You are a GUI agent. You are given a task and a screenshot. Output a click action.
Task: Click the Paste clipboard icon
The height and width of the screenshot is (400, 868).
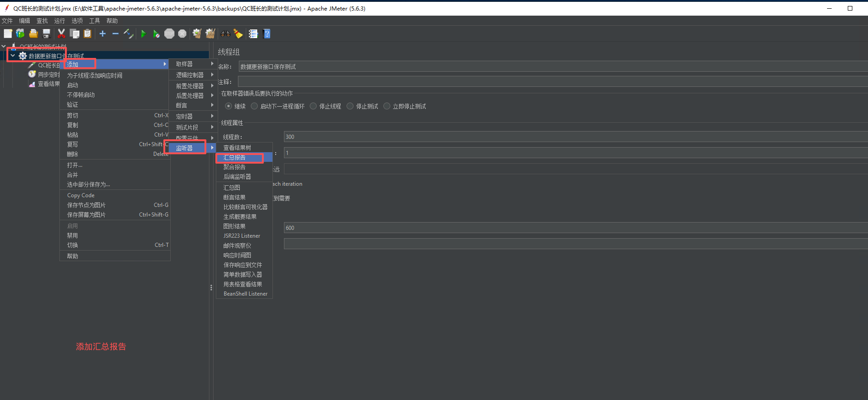click(x=87, y=34)
